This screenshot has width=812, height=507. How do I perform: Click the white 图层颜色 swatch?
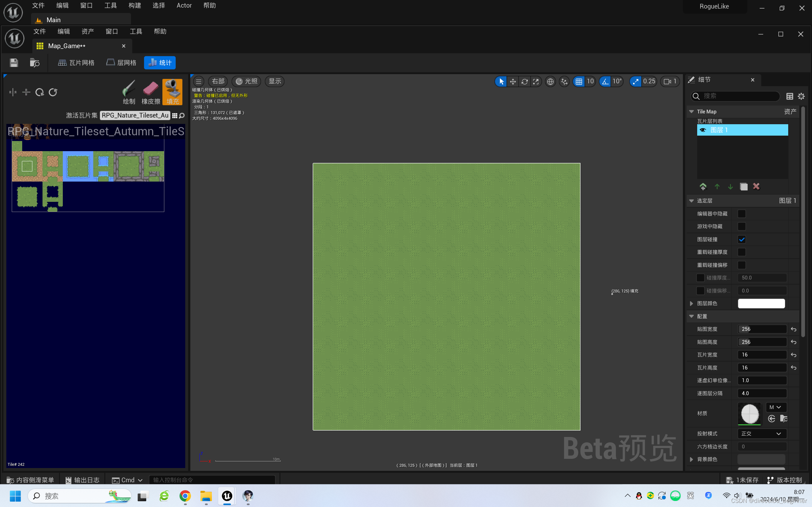(761, 304)
